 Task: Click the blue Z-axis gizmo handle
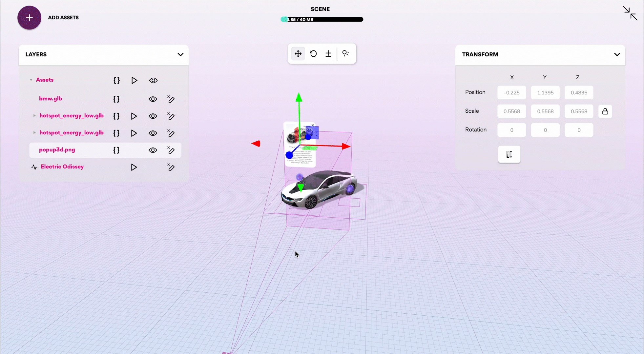pyautogui.click(x=289, y=155)
